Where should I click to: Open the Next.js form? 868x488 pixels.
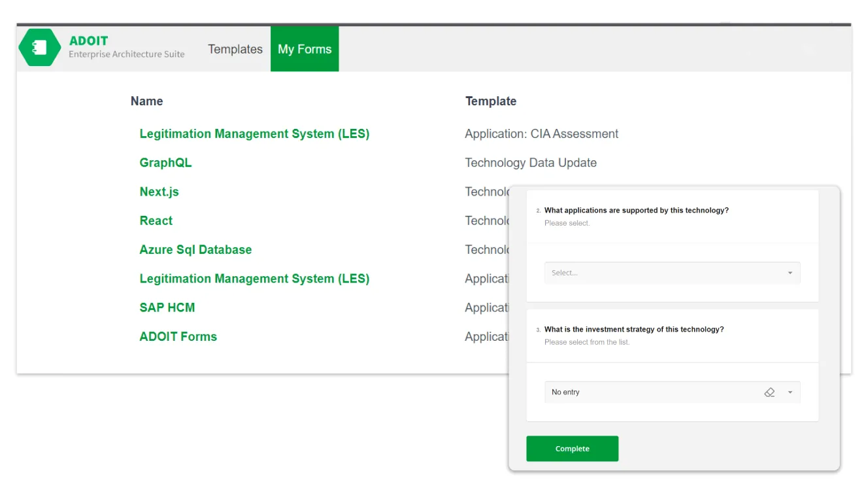pyautogui.click(x=159, y=192)
